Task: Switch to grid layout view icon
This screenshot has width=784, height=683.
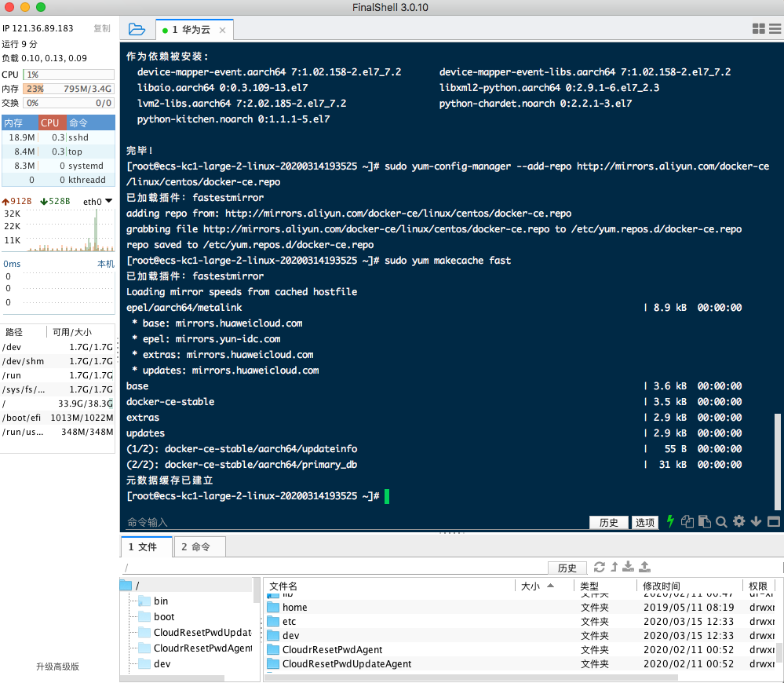Action: (759, 29)
